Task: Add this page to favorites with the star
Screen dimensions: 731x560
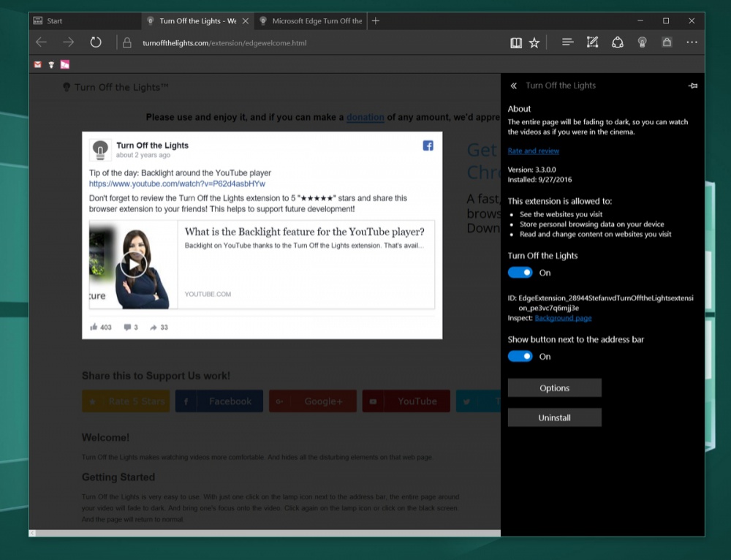Action: [534, 43]
